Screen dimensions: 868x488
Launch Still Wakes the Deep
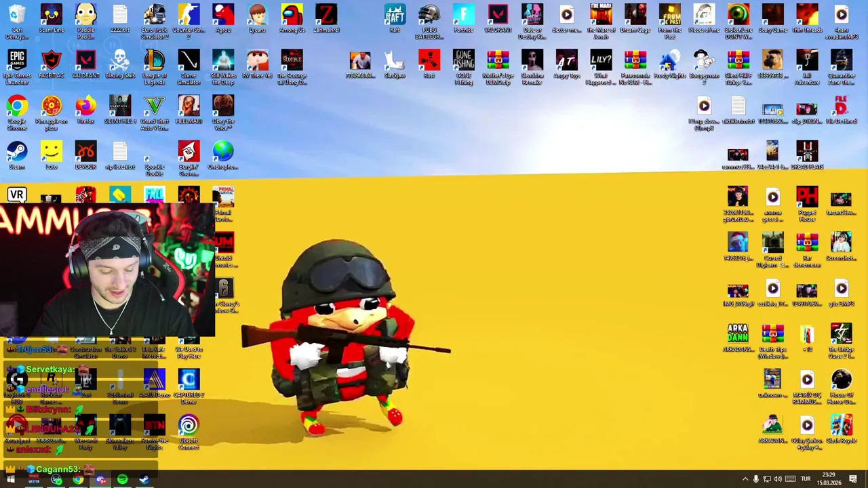[x=223, y=67]
